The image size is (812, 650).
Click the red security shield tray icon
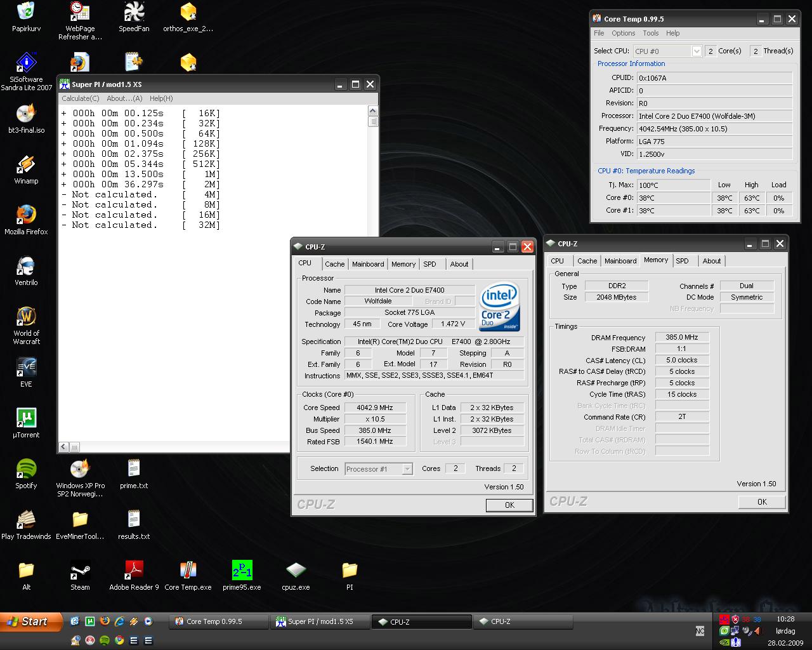tap(735, 619)
